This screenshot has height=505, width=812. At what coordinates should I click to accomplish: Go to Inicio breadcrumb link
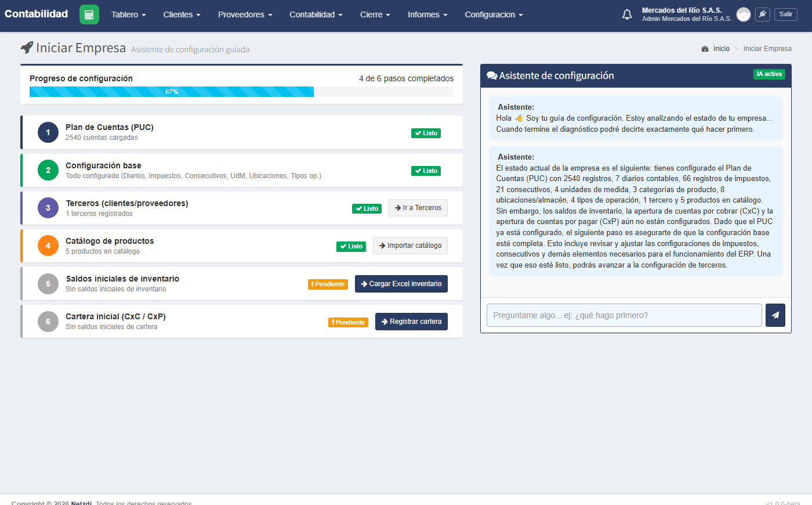[x=722, y=49]
